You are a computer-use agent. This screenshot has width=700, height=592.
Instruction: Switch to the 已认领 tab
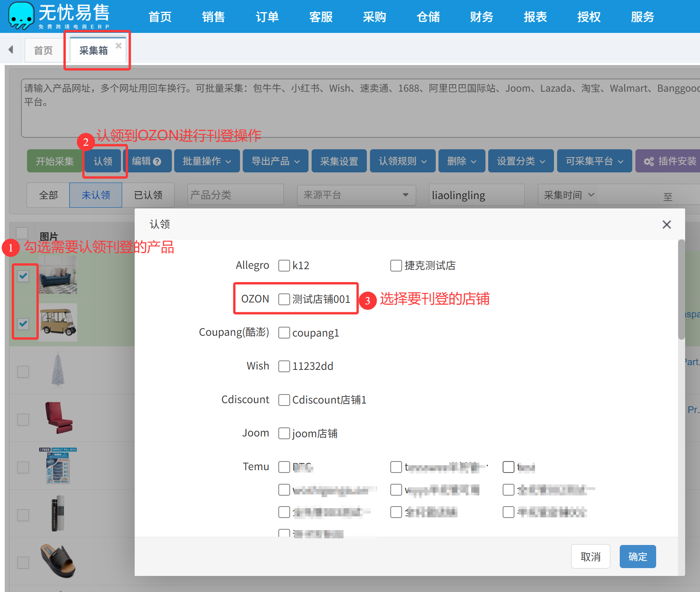pyautogui.click(x=148, y=195)
